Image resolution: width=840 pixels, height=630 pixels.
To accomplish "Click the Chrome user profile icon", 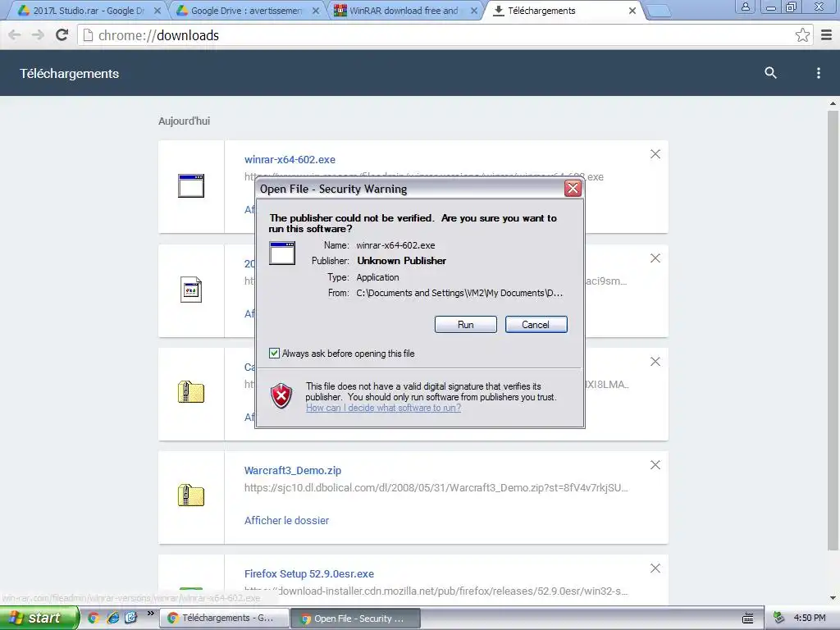I will (745, 7).
